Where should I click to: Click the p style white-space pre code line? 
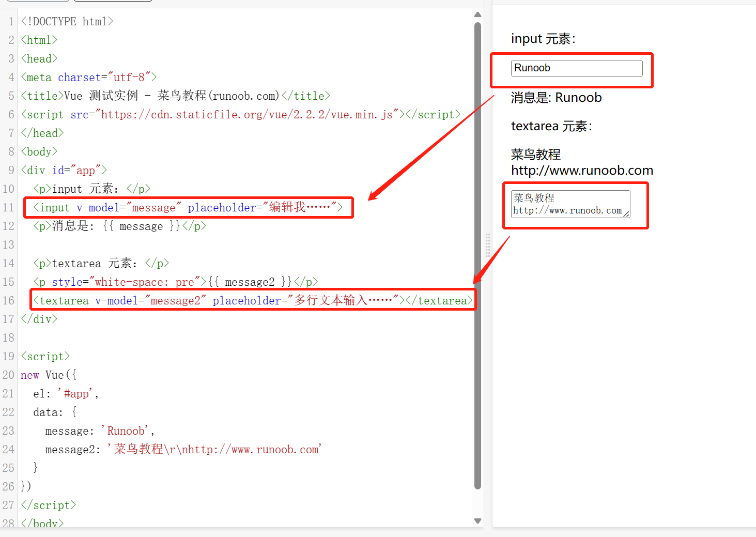(176, 282)
